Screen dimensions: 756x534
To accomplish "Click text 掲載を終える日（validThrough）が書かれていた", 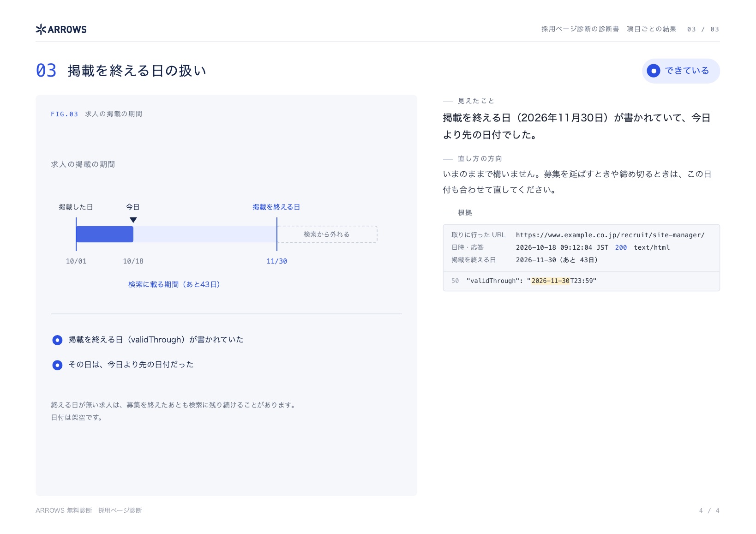I will click(156, 340).
